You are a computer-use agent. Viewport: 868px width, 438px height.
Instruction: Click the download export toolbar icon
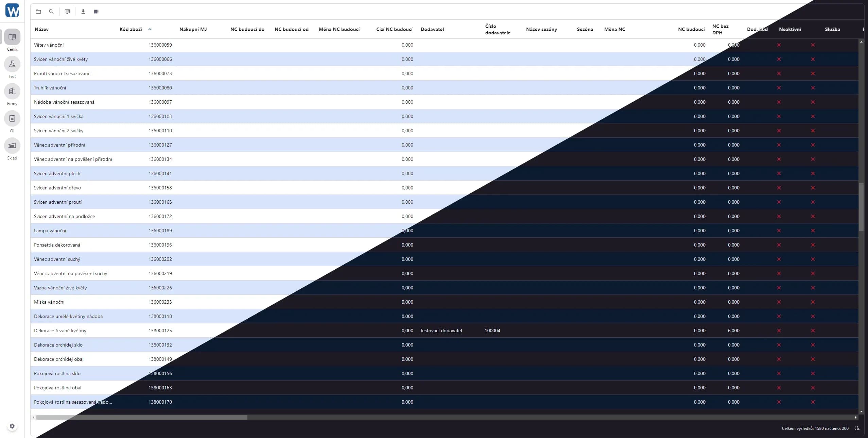[x=83, y=12]
